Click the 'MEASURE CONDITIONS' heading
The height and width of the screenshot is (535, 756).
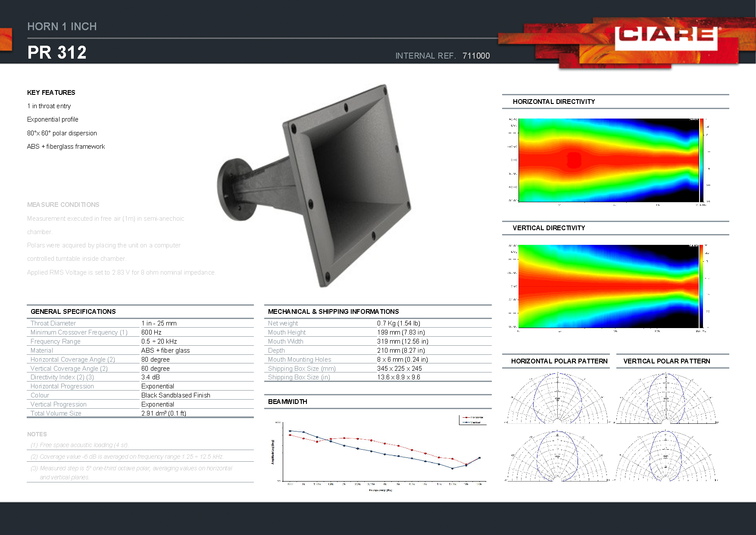(x=63, y=205)
